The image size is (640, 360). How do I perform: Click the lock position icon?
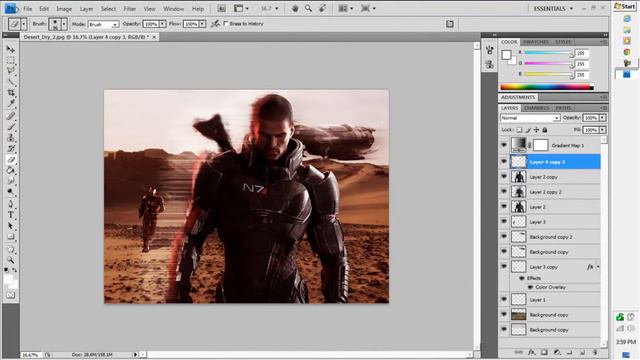536,130
